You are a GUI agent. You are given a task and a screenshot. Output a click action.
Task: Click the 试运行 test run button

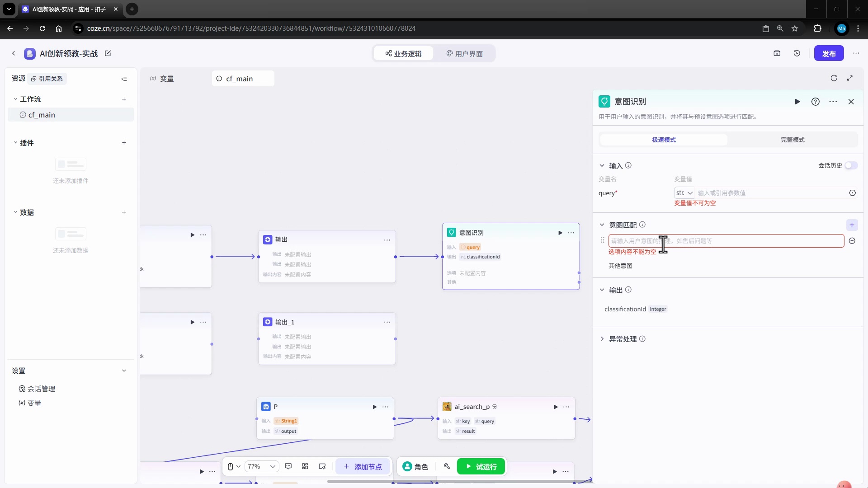(x=481, y=466)
